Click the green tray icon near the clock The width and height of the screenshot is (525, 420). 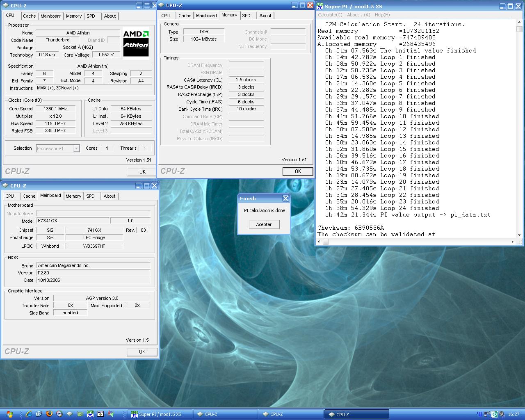click(495, 414)
